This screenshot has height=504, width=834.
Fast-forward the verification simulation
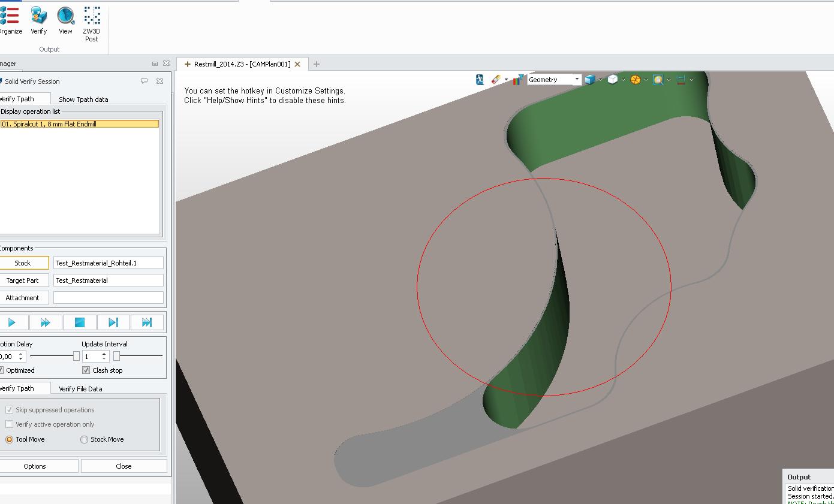pos(46,322)
